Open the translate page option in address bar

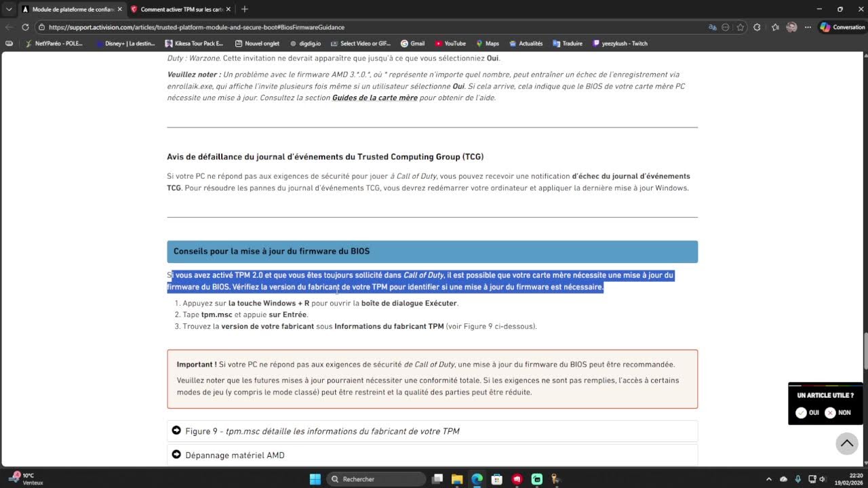pyautogui.click(x=713, y=27)
